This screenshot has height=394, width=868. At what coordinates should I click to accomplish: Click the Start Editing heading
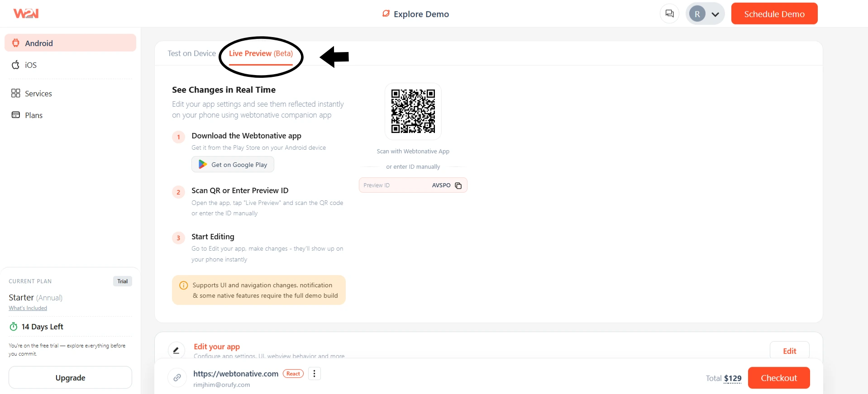(x=213, y=237)
